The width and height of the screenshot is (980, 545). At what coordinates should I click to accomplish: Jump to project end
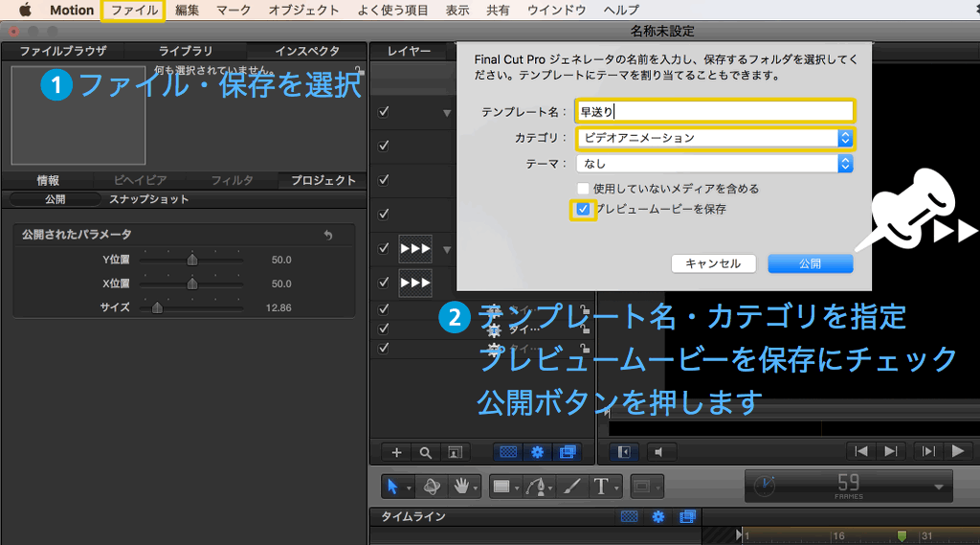pyautogui.click(x=891, y=451)
